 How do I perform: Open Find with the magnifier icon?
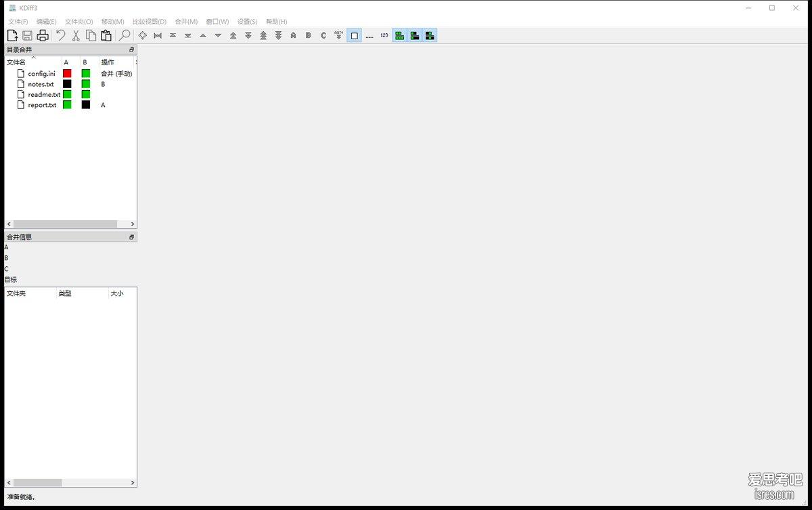(125, 35)
